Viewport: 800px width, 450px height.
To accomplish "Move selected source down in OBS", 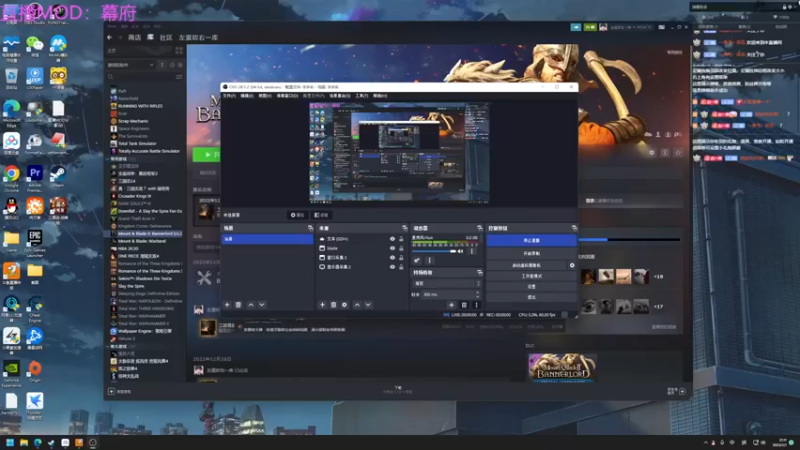I will (368, 305).
